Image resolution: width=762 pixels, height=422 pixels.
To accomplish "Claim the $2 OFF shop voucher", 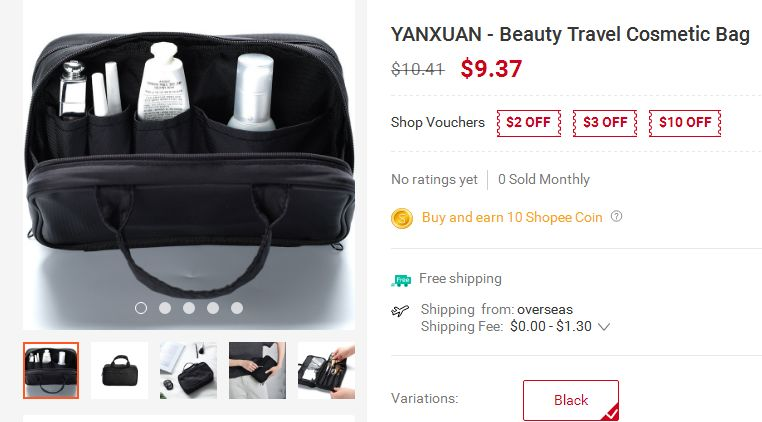I will coord(529,123).
